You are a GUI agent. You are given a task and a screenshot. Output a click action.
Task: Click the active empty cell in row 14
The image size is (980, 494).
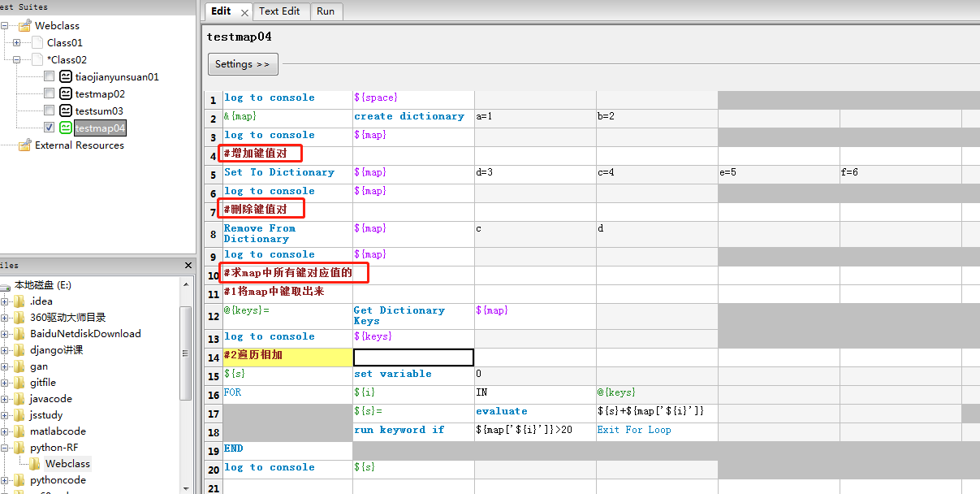tap(413, 357)
